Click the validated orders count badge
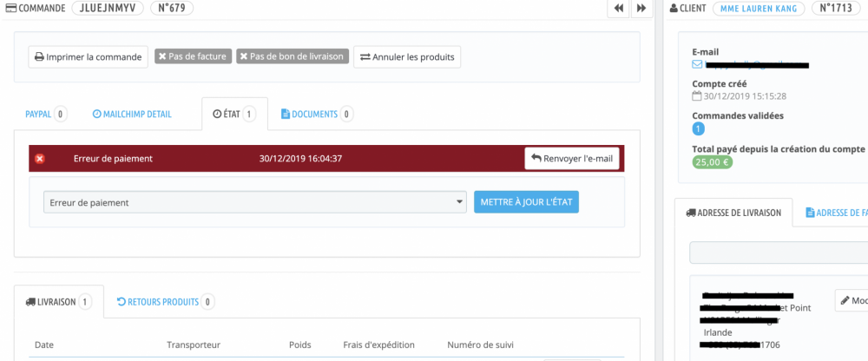This screenshot has height=361, width=868. [x=699, y=129]
